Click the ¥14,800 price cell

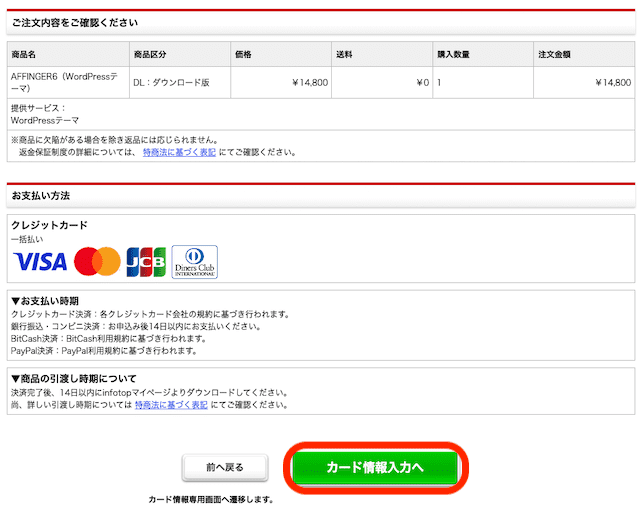[281, 82]
